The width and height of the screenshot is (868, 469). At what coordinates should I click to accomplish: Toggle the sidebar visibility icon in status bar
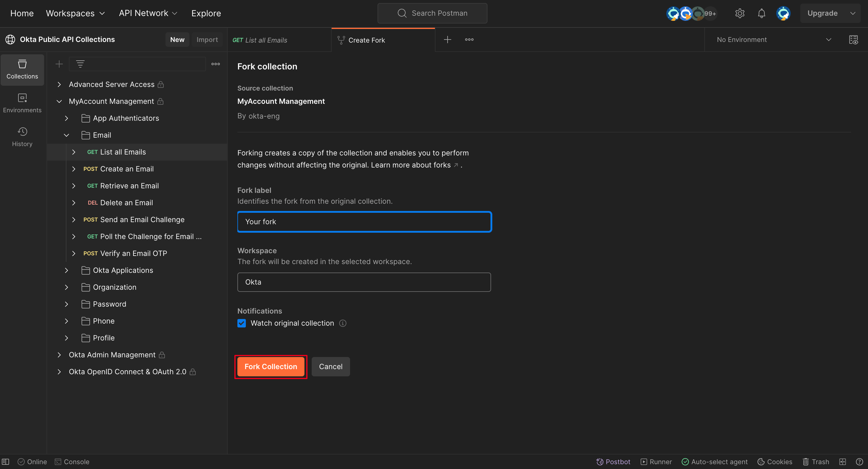[x=6, y=461]
